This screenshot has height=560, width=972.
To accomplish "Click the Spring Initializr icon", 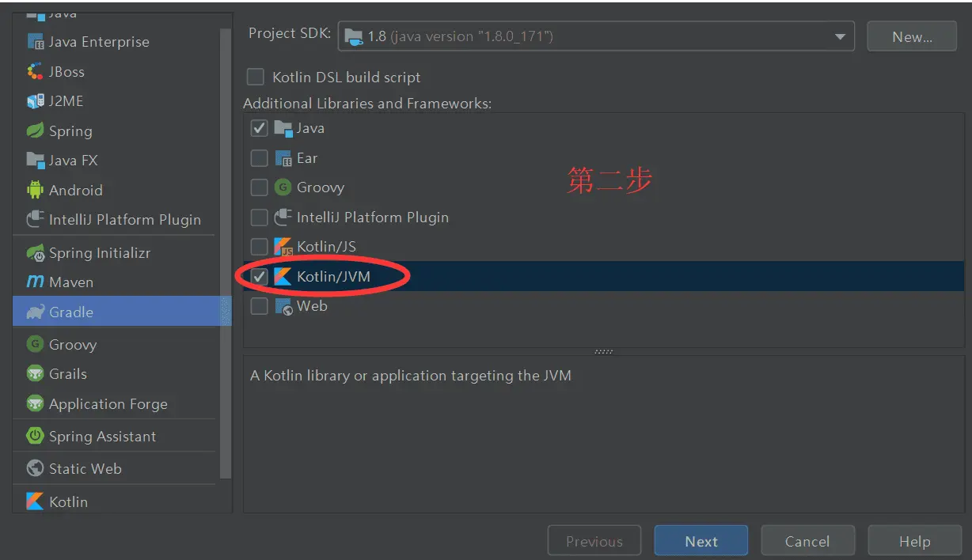I will click(x=35, y=253).
